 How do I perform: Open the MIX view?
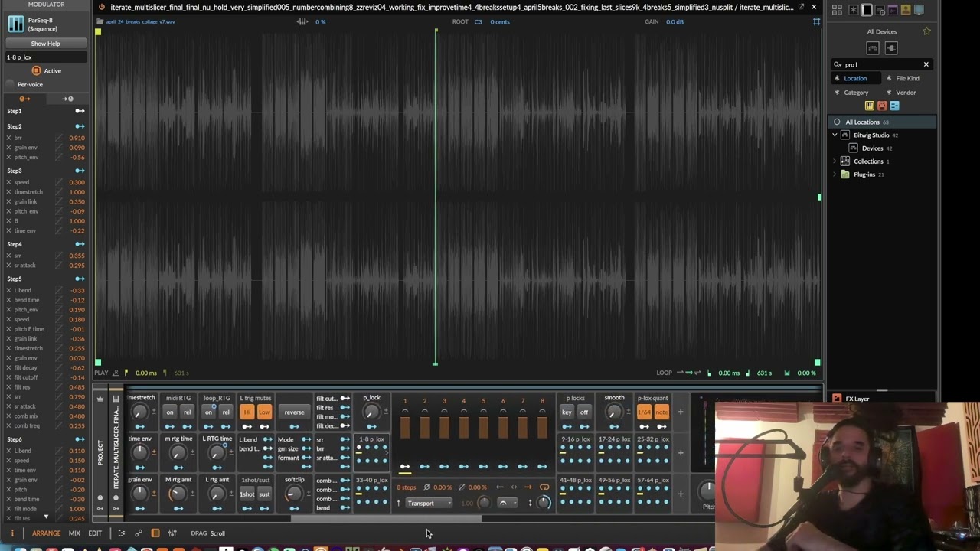pyautogui.click(x=74, y=533)
